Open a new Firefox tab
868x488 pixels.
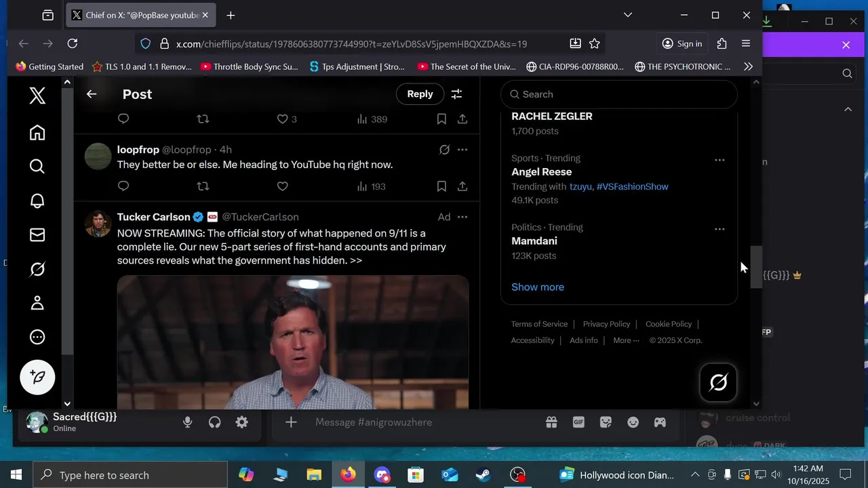coord(231,15)
